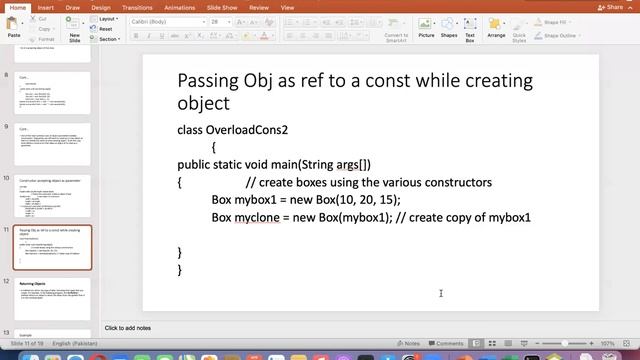
Task: Expand the New Slide options arrow
Action: 83,24
